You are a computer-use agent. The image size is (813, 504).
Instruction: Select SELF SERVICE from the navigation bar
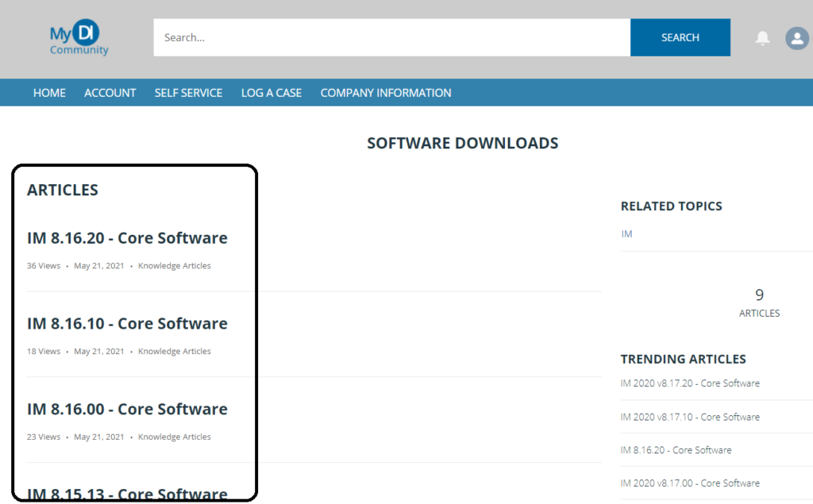tap(188, 92)
